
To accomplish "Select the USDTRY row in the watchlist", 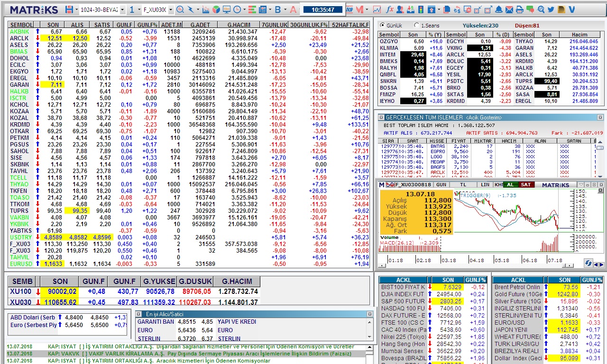I will pos(189,237).
